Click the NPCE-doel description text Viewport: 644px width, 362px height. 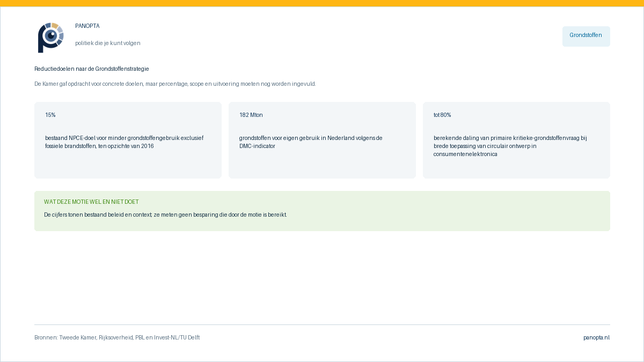point(125,142)
